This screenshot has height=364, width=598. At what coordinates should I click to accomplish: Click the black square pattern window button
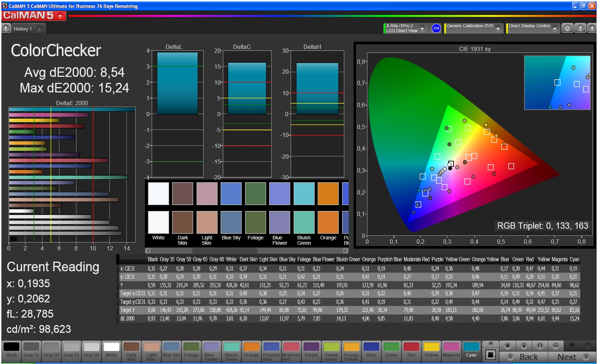[x=491, y=354]
